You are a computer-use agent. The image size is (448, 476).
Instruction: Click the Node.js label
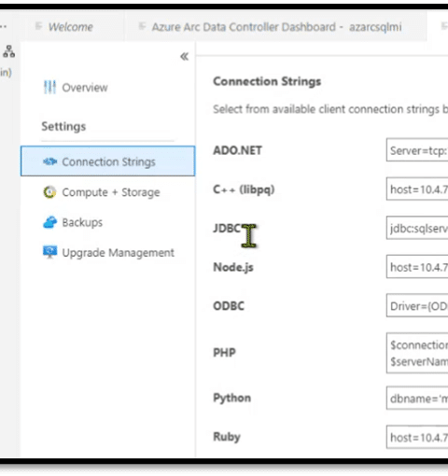(x=233, y=267)
